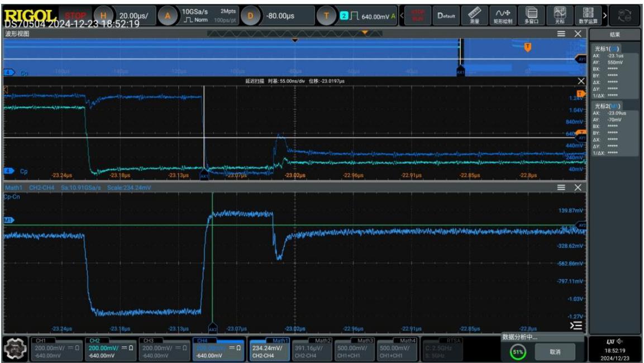Open the 多窗口 multi-window icon

(x=532, y=16)
